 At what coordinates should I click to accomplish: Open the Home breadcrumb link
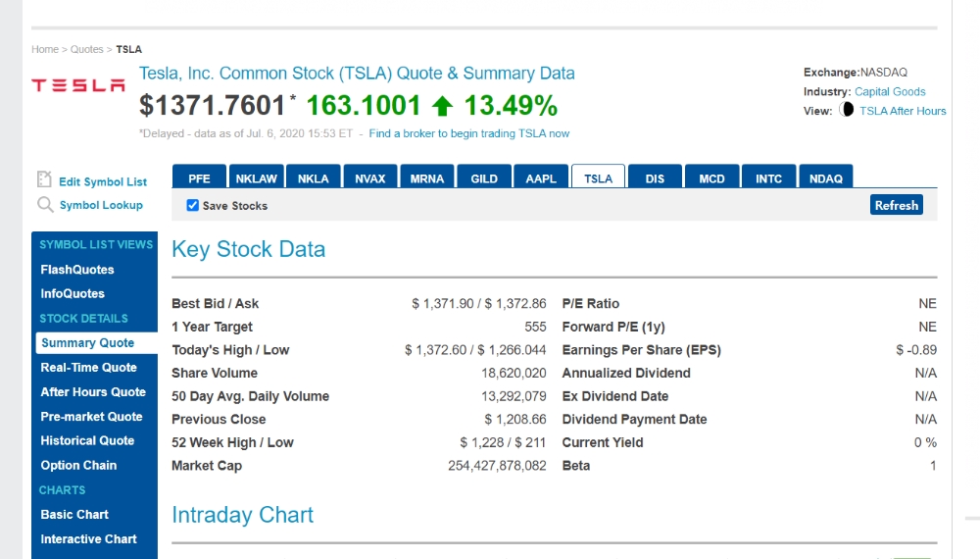pyautogui.click(x=45, y=49)
